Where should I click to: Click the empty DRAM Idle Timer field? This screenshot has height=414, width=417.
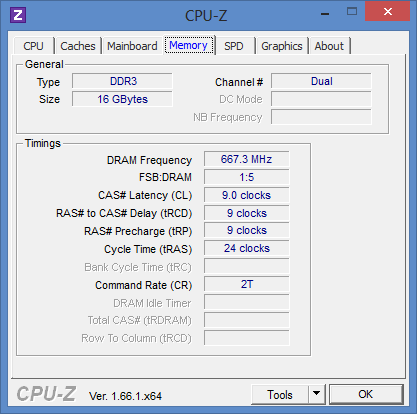tap(247, 302)
